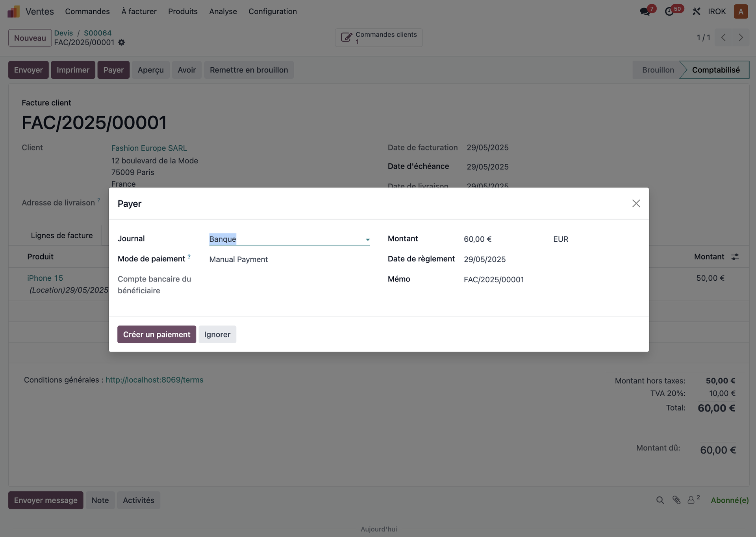The height and width of the screenshot is (537, 756).
Task: Edit the Mémo field FAC/2025/00001
Action: (x=551, y=280)
